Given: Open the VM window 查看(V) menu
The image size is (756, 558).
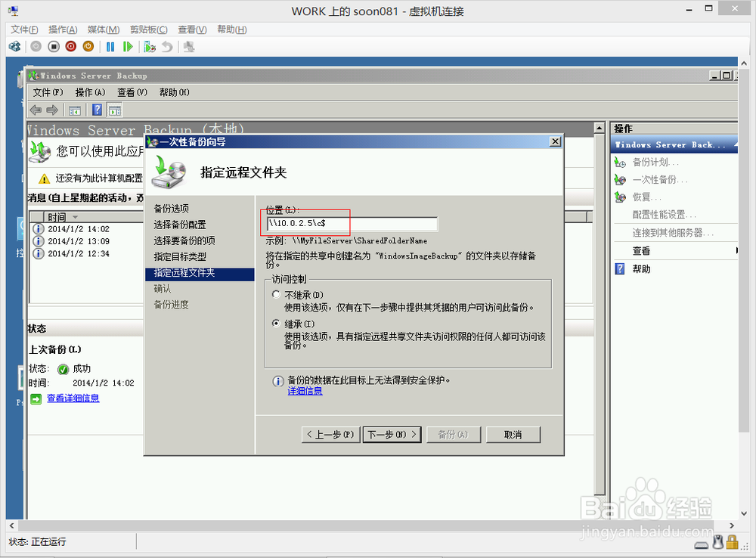Looking at the screenshot, I should click(x=192, y=29).
